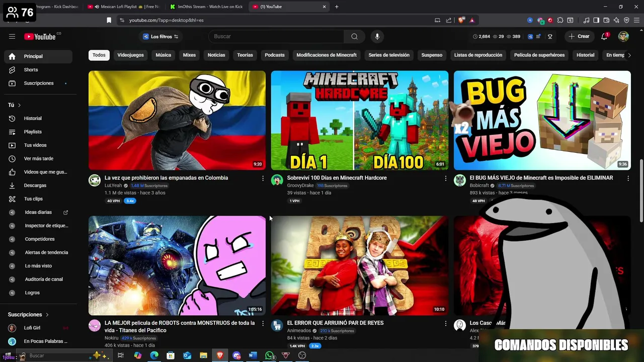Open Ver más tarde in sidebar
The image size is (644, 362).
click(x=38, y=158)
